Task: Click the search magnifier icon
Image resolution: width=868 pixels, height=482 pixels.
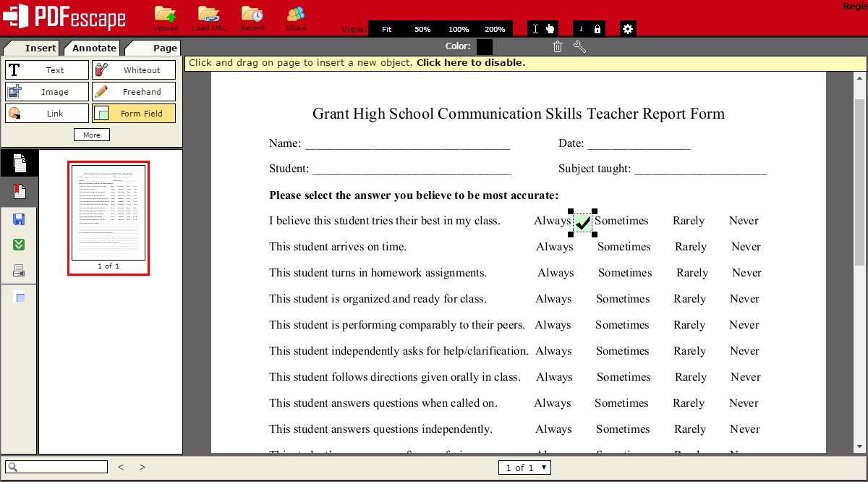Action: pos(13,468)
